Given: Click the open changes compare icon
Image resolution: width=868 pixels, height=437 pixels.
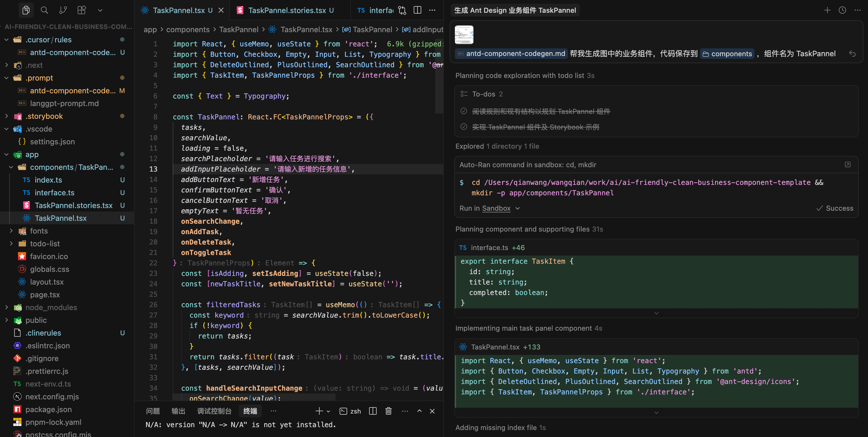Looking at the screenshot, I should point(402,10).
